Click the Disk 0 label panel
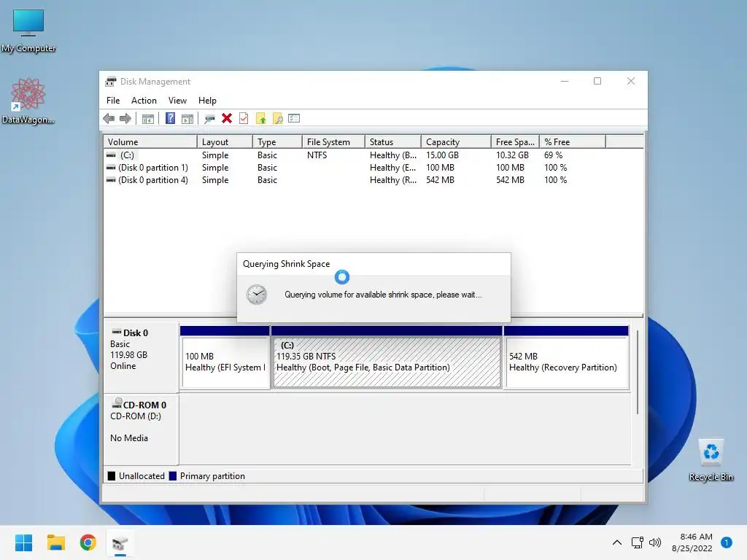The image size is (747, 560). [x=141, y=357]
